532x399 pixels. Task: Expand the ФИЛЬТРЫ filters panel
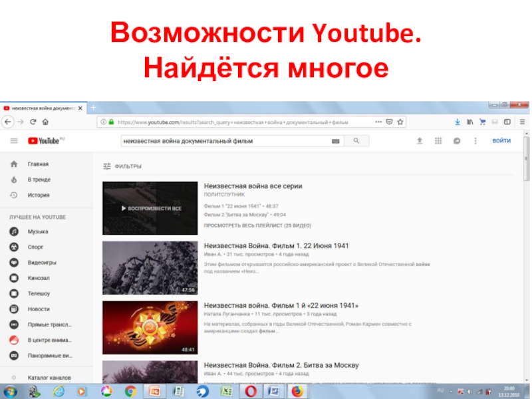122,166
